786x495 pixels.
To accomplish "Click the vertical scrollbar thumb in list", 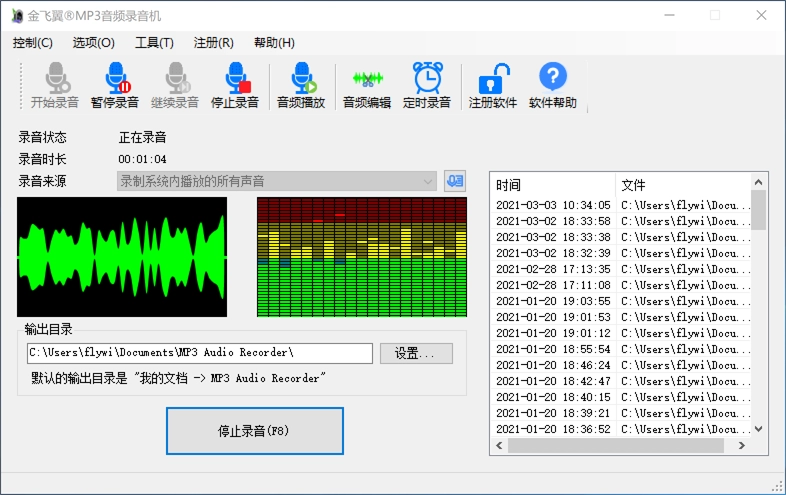I will pyautogui.click(x=758, y=210).
